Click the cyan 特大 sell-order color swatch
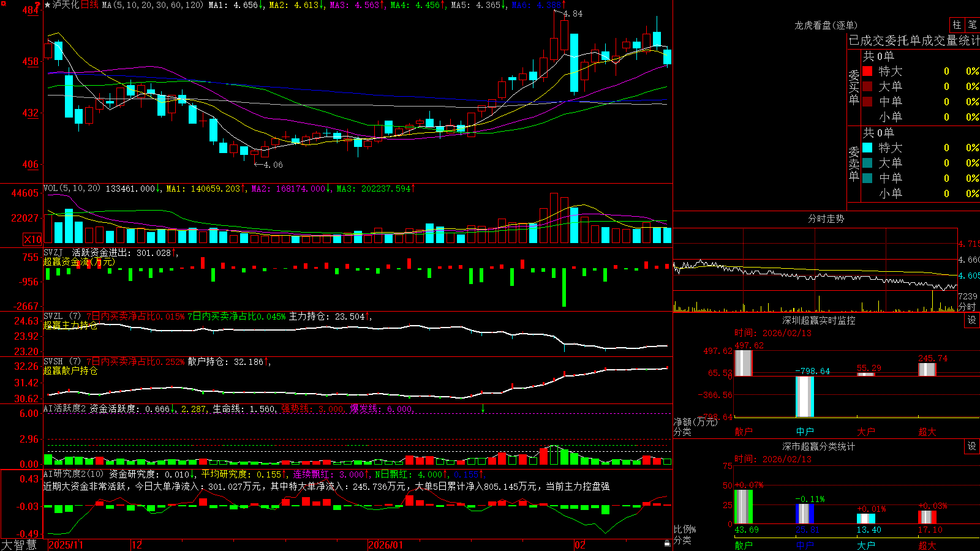The width and height of the screenshot is (980, 551). click(867, 148)
